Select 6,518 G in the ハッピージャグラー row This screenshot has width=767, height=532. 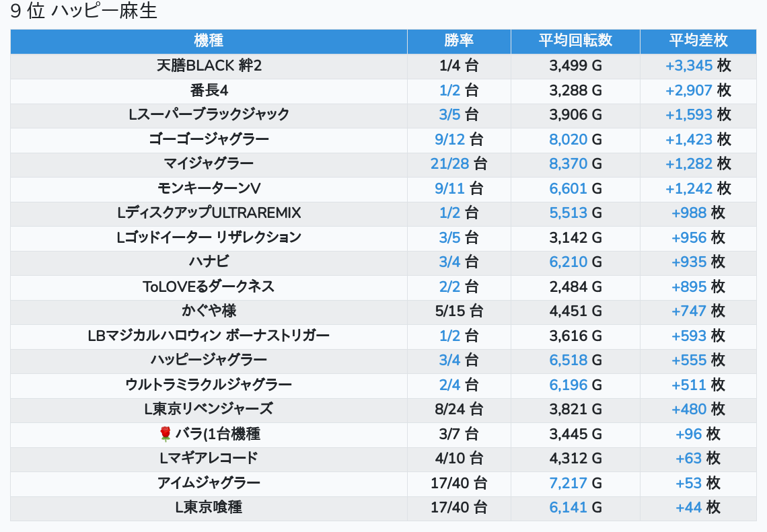click(569, 360)
